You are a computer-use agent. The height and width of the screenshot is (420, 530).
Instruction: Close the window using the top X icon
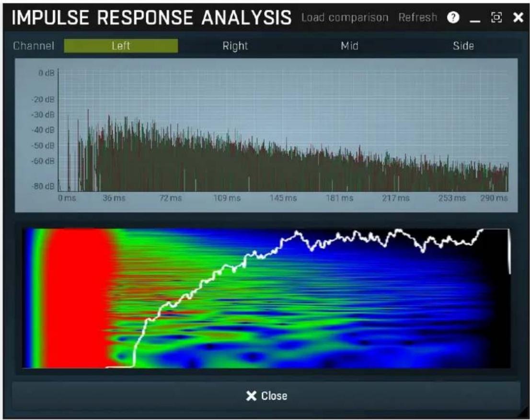click(518, 17)
